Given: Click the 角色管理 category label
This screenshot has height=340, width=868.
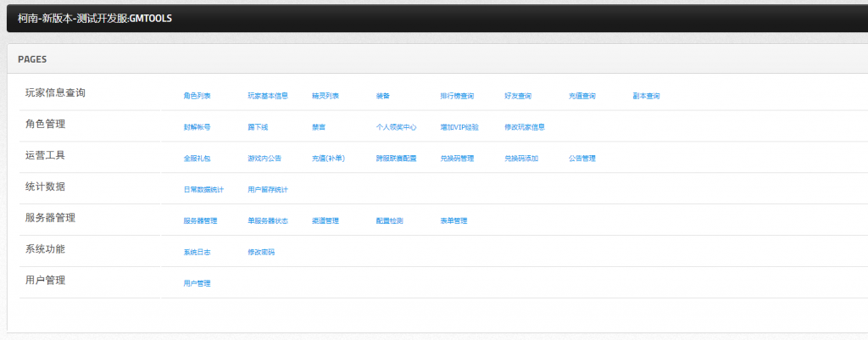Looking at the screenshot, I should click(x=46, y=124).
